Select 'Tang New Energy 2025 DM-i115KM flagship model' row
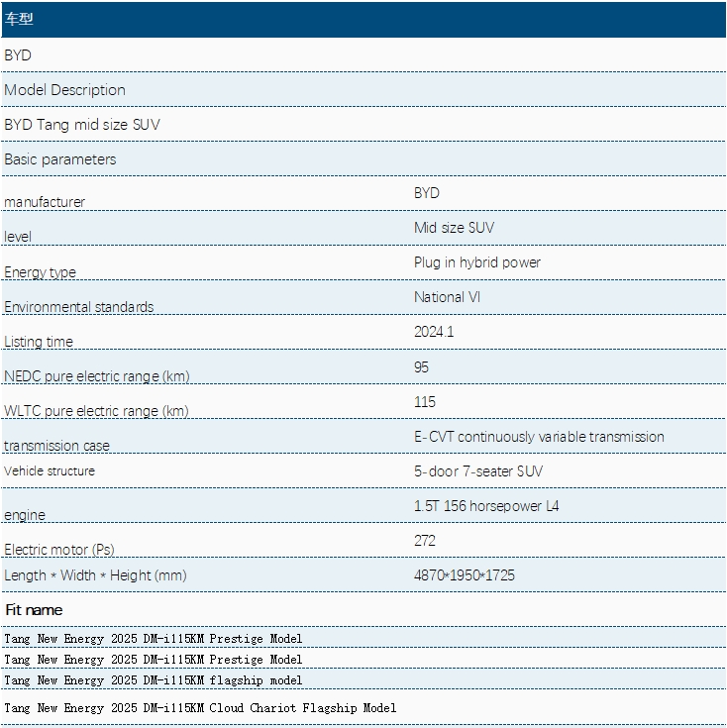Viewport: 727px width, 728px height. coord(363,680)
